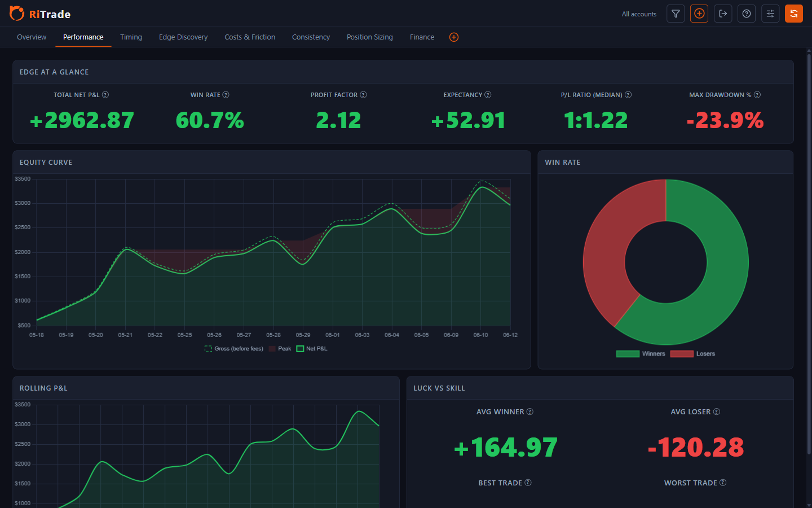
Task: Click help icon beside Expectancy
Action: (x=488, y=95)
